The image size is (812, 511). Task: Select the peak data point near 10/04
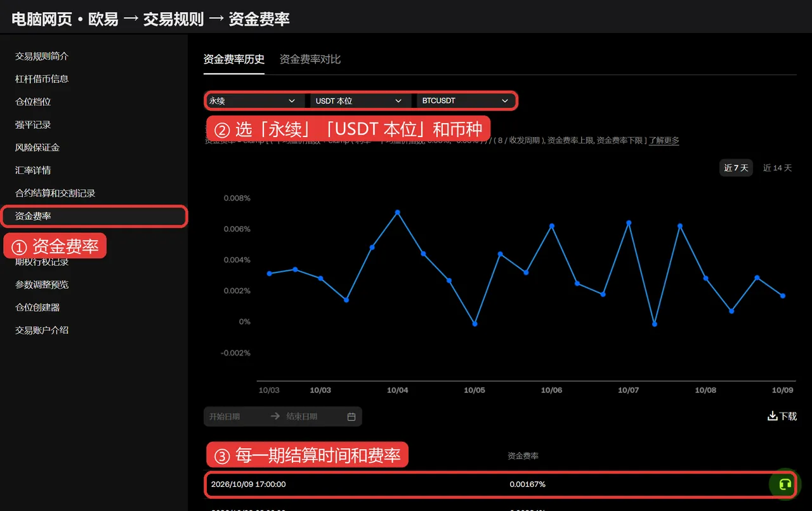click(398, 212)
